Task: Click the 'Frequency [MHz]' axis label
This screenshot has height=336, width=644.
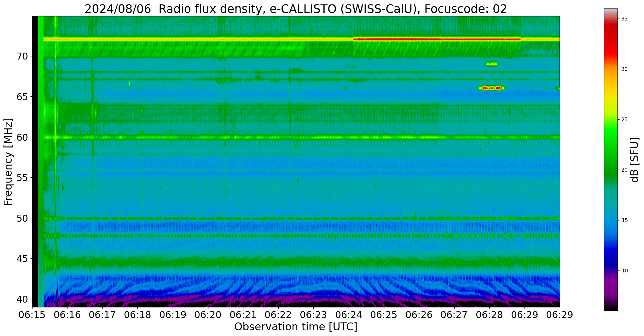Action: click(x=9, y=162)
